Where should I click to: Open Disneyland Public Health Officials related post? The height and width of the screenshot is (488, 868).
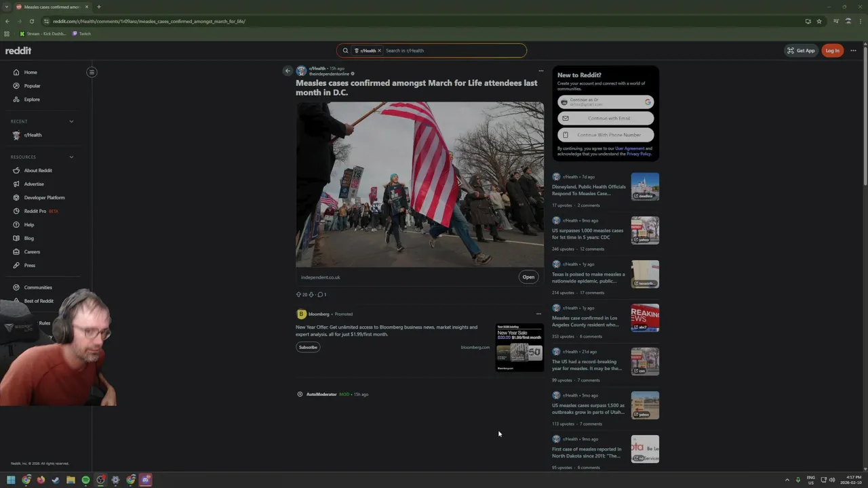point(589,190)
